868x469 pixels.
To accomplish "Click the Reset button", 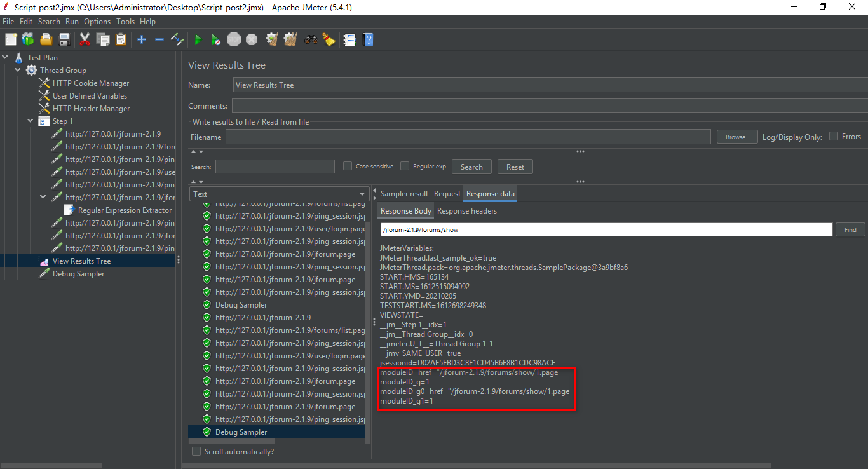I will [515, 167].
